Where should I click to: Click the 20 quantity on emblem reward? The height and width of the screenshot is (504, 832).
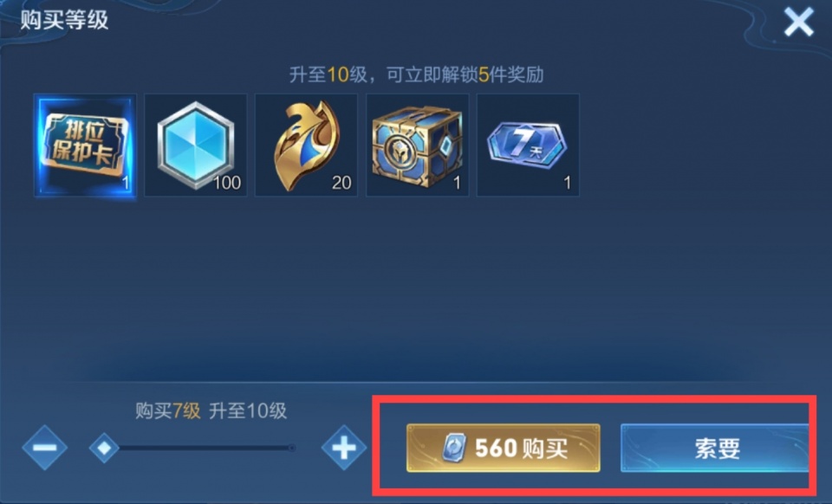[x=341, y=183]
